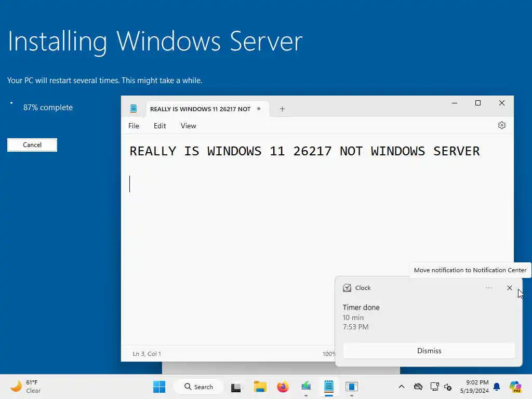Minimize the Notepad window
The height and width of the screenshot is (399, 532).
click(454, 103)
